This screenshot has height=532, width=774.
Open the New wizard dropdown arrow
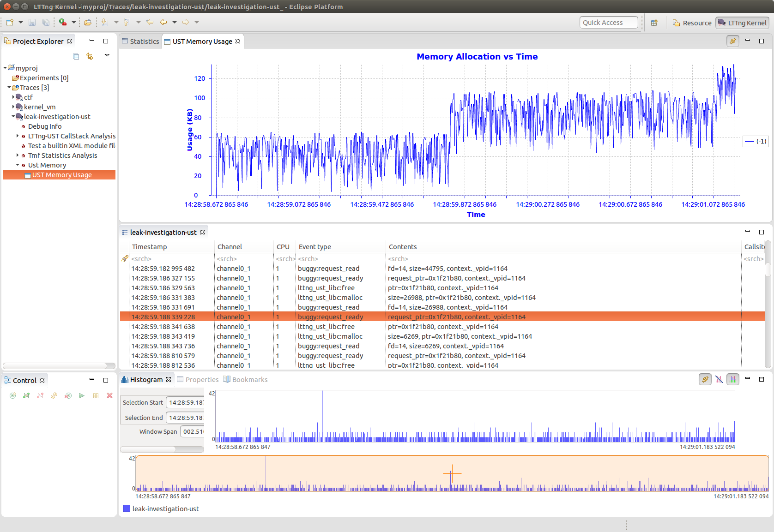[x=21, y=22]
